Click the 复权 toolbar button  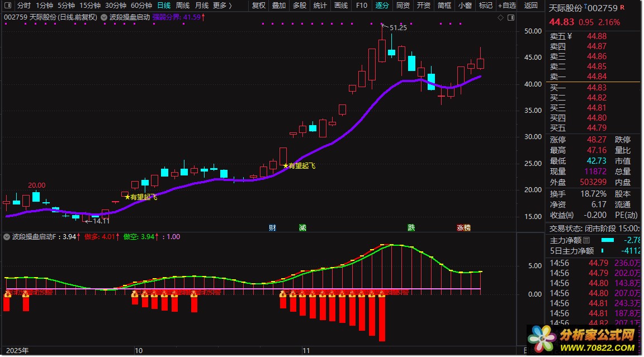coord(259,6)
